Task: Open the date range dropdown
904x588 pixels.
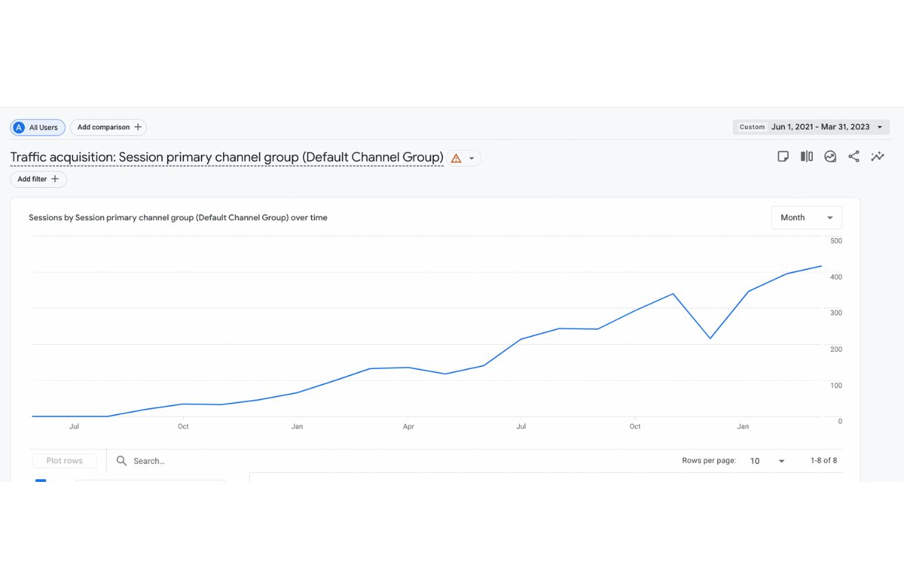Action: 879,127
